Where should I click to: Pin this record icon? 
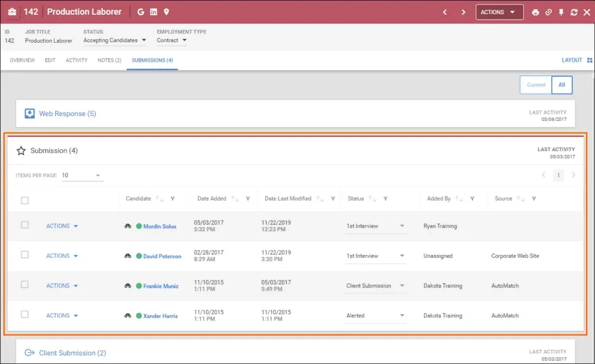click(x=561, y=12)
